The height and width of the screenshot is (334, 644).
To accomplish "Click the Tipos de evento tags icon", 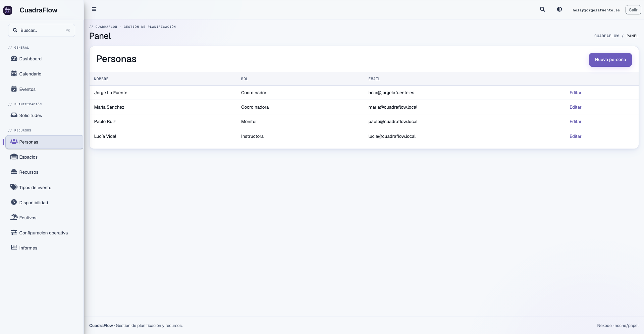I will pyautogui.click(x=14, y=187).
